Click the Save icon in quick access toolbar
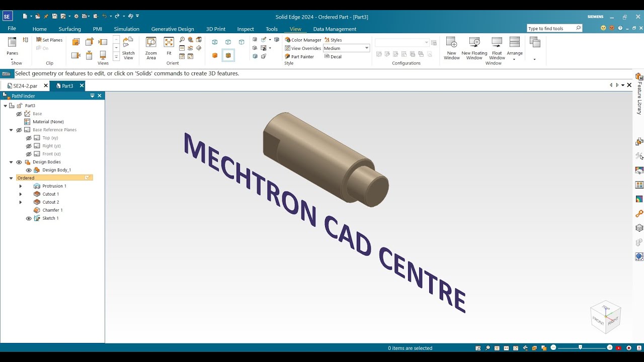 click(55, 16)
